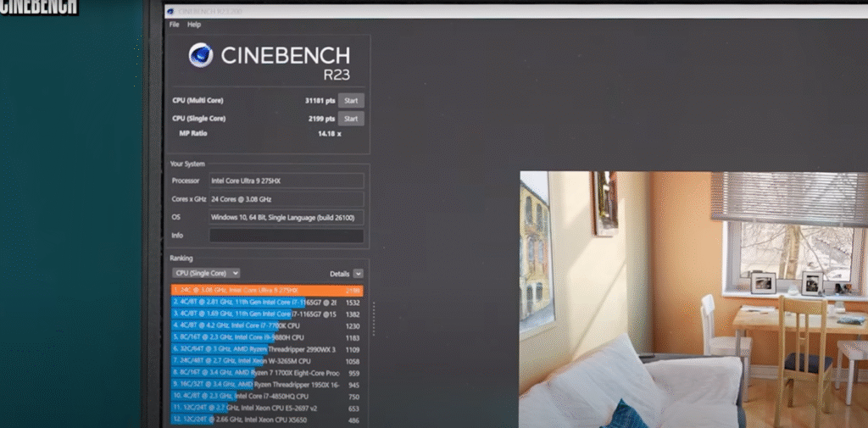This screenshot has width=868, height=428.
Task: Click the Cores x GHz field
Action: pos(286,199)
